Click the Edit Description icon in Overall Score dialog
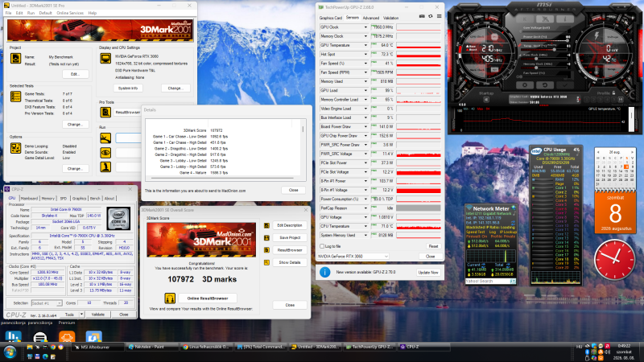This screenshot has height=362, width=644. (x=266, y=226)
